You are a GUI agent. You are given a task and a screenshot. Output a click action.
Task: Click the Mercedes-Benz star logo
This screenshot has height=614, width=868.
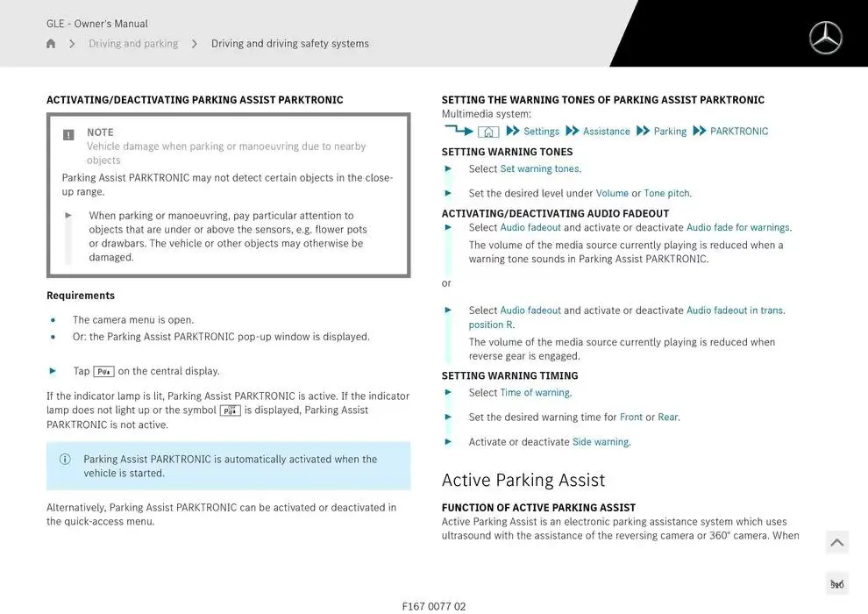click(825, 38)
